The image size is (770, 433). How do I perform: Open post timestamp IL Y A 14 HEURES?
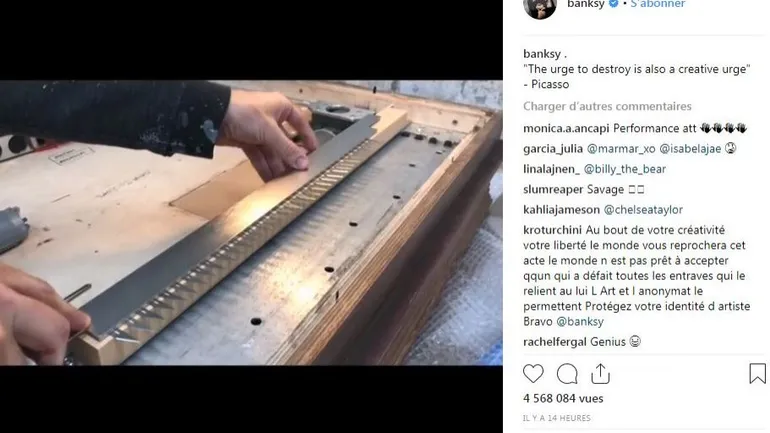(556, 418)
